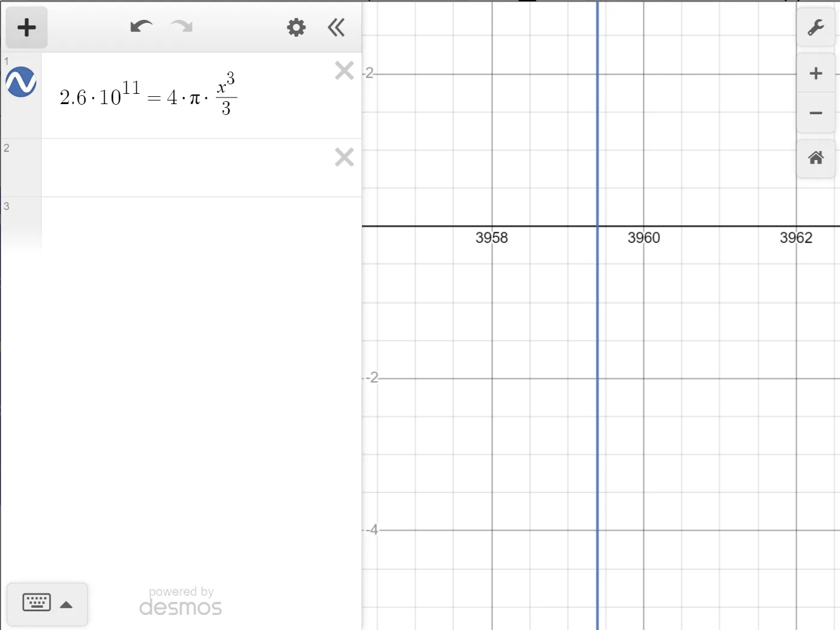840x630 pixels.
Task: Click the 3962 x-axis label
Action: 796,238
